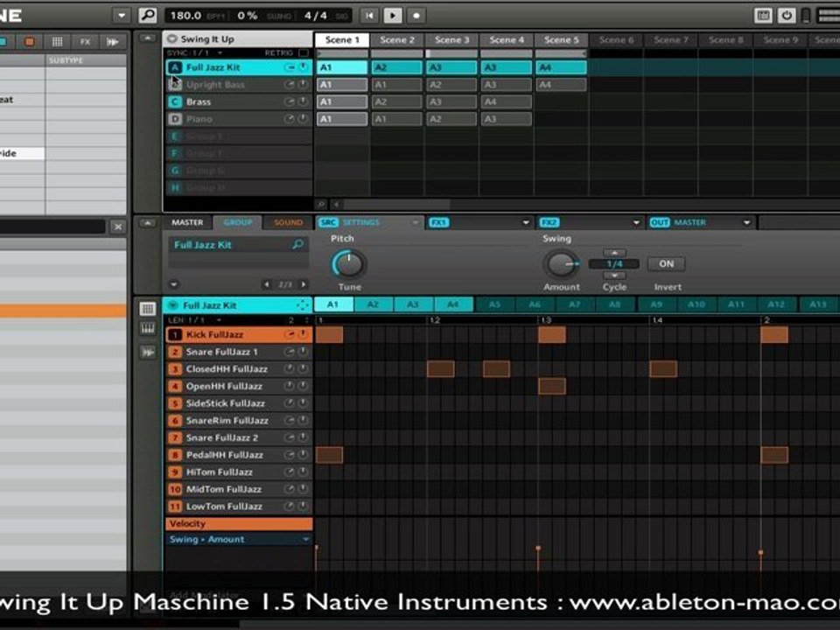
Task: Click the arranger horizontal scrollbar
Action: pyautogui.click(x=396, y=204)
